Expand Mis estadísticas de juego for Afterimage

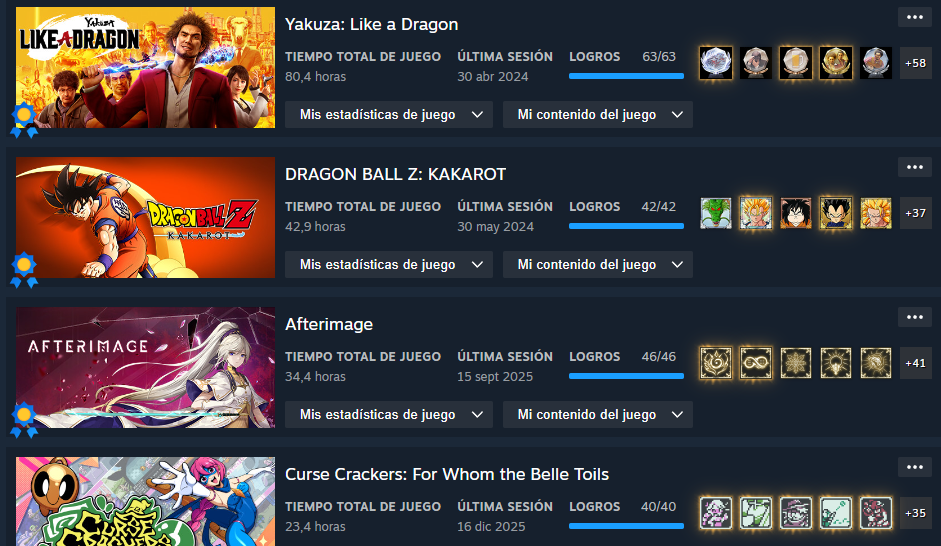(x=389, y=415)
